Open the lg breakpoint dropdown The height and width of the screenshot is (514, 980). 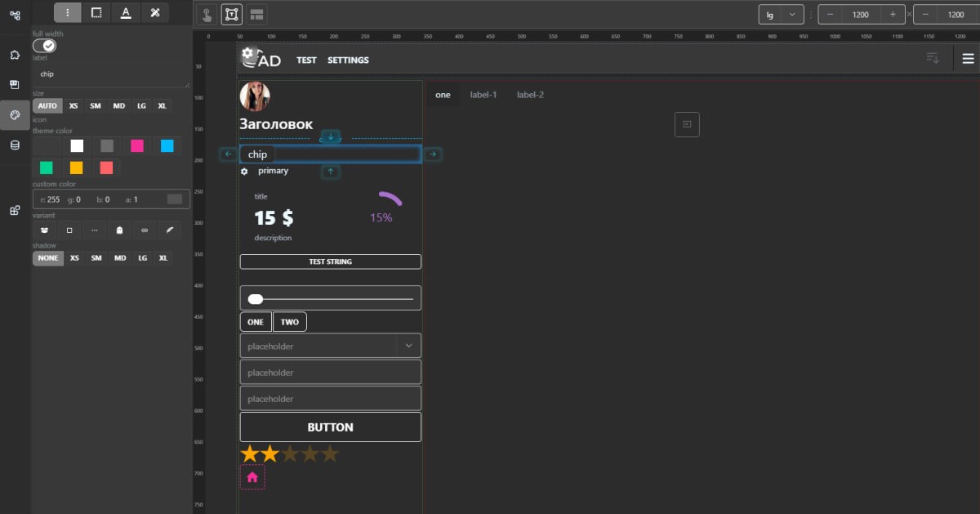click(x=781, y=13)
